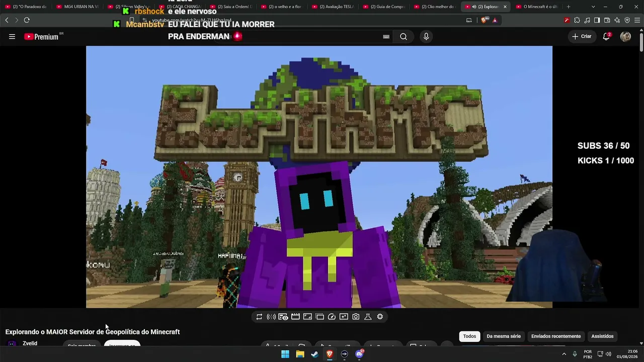Select the 'Enviados recentemente' filter chip
Screen dimensions: 644x362
556,336
